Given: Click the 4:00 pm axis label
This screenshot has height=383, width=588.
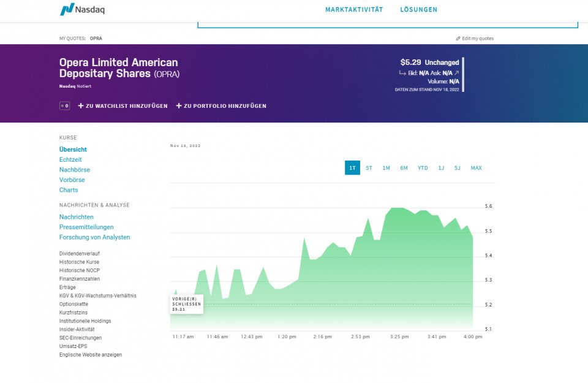Looking at the screenshot, I should tap(473, 337).
